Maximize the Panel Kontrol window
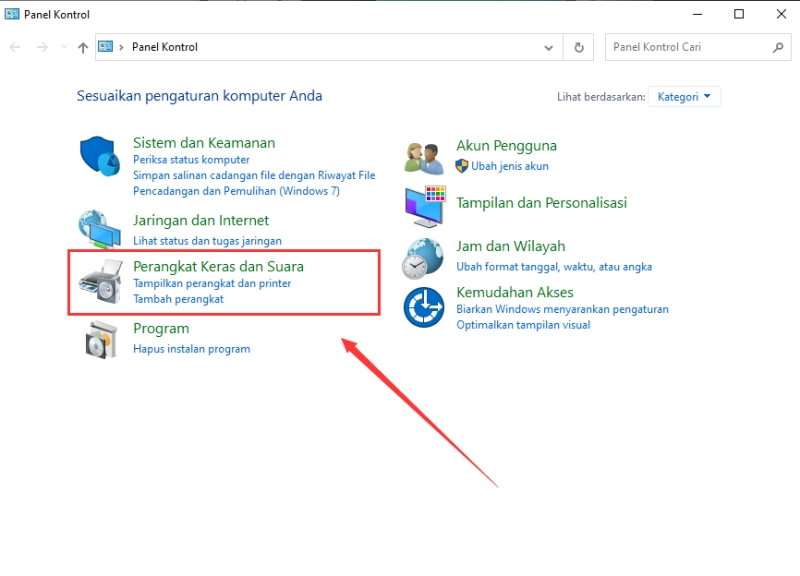Image resolution: width=800 pixels, height=576 pixels. click(x=739, y=14)
